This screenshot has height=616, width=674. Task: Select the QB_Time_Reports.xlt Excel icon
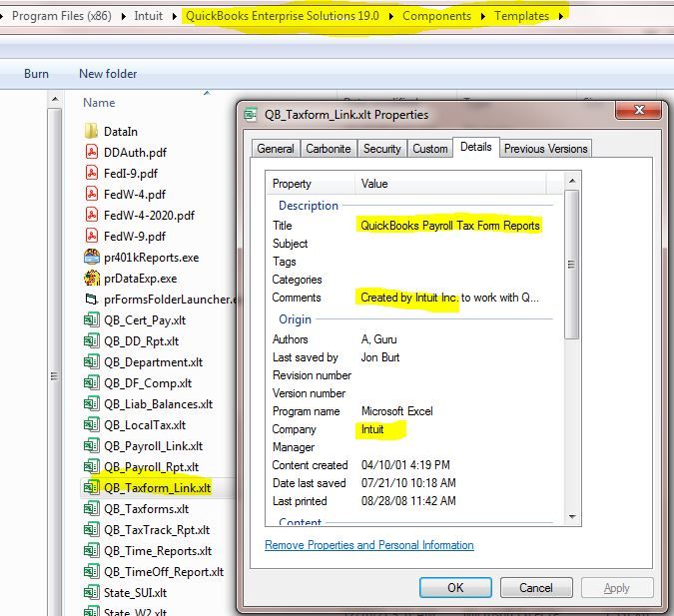[91, 551]
